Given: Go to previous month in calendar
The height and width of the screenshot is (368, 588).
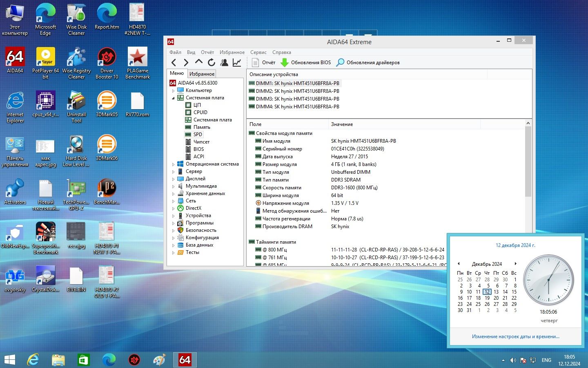Looking at the screenshot, I should [x=459, y=264].
